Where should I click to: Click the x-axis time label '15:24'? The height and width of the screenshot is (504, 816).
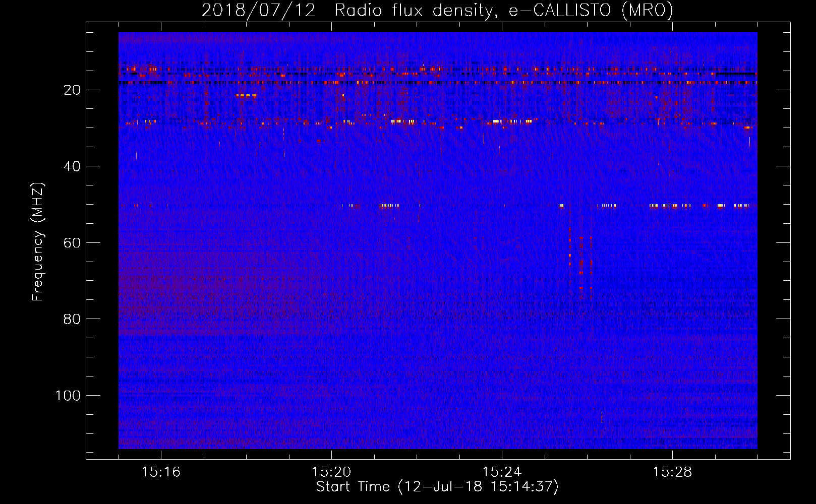point(502,472)
